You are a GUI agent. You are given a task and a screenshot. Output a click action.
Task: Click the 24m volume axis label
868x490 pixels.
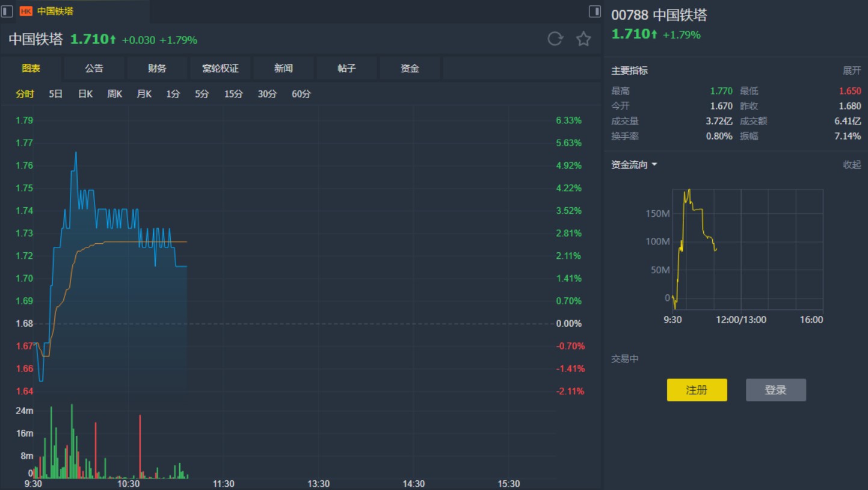(25, 411)
